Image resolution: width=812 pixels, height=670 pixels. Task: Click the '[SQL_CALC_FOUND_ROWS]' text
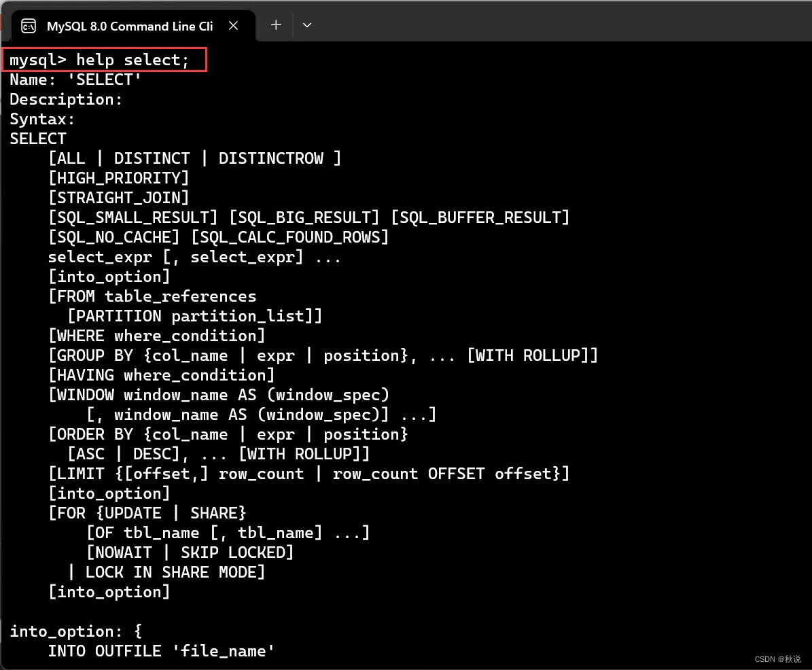click(x=289, y=237)
